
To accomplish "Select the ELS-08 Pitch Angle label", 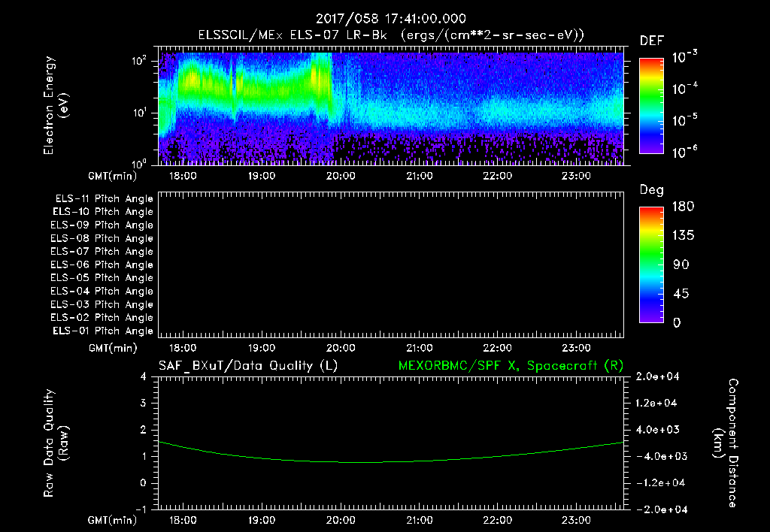I will (102, 238).
